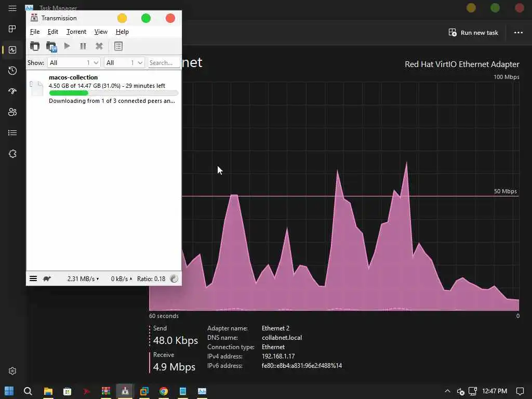Pause the selected torrent in Transmission
Viewport: 532px width, 399px height.
[83, 46]
